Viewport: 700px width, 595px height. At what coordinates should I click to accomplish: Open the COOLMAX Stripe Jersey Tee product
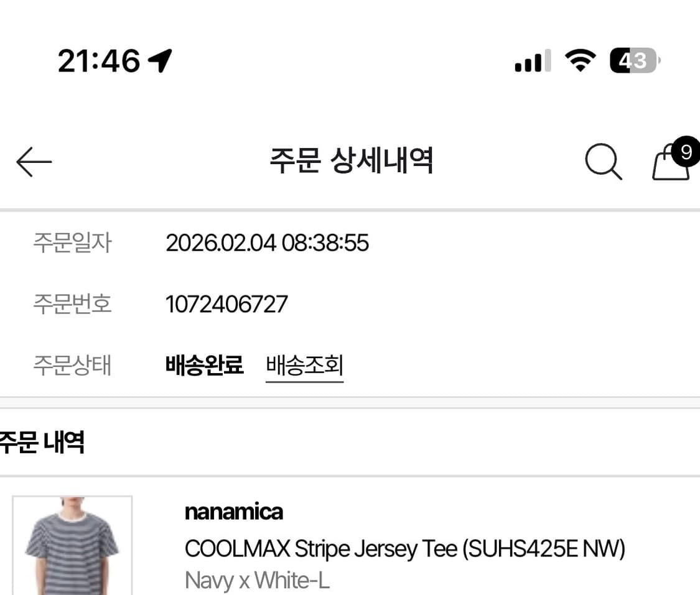tap(404, 549)
